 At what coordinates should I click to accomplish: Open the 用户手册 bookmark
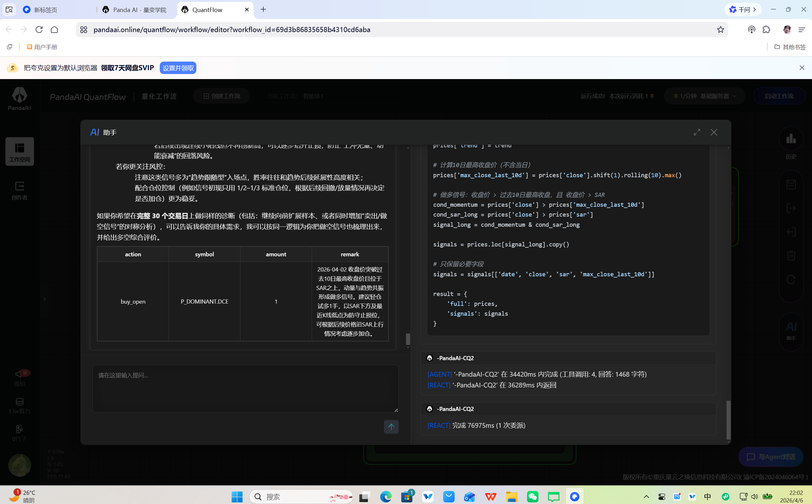(x=42, y=47)
